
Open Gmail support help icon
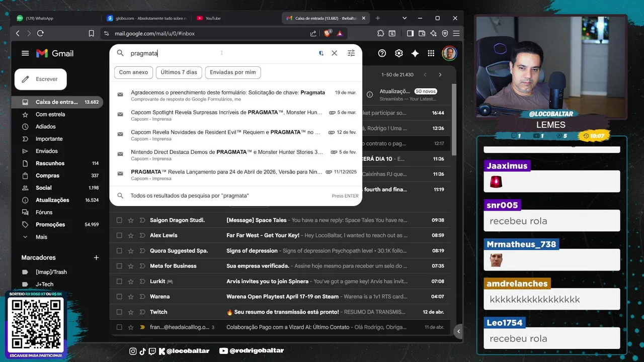[x=382, y=53]
